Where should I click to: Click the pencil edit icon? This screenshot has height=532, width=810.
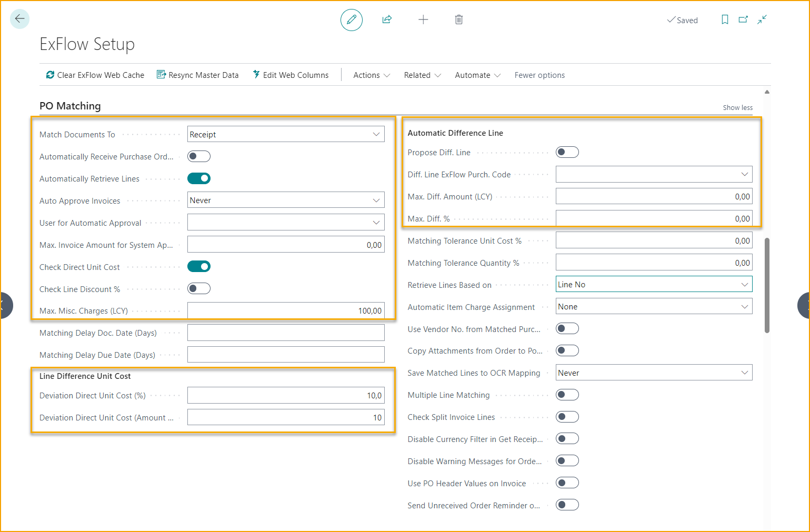pyautogui.click(x=352, y=20)
